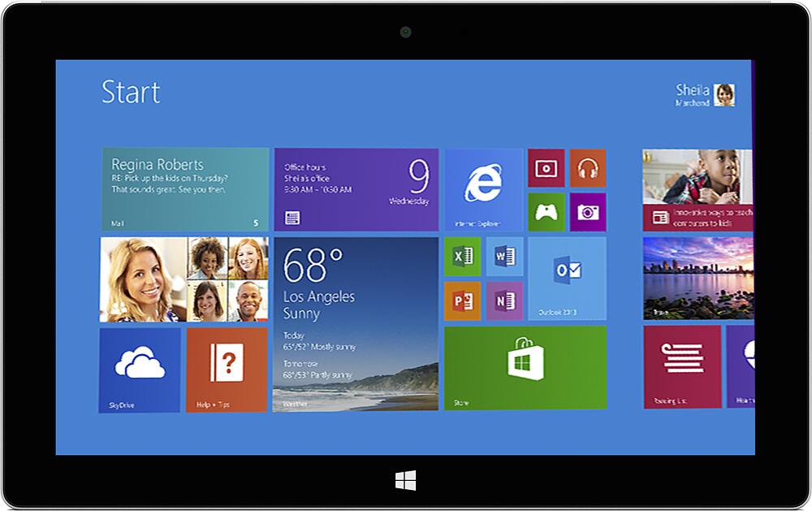Open the Word tile
The image size is (812, 511).
tap(504, 257)
